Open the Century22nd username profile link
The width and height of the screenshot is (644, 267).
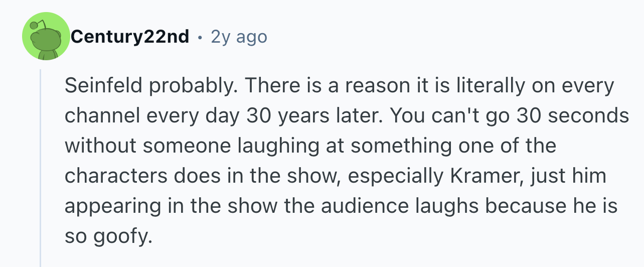pyautogui.click(x=130, y=37)
